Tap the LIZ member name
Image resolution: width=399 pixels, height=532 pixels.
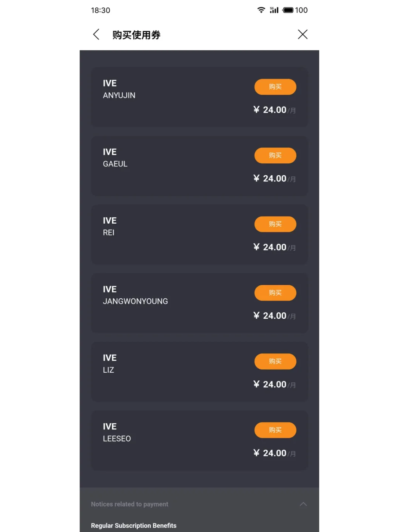pos(109,370)
